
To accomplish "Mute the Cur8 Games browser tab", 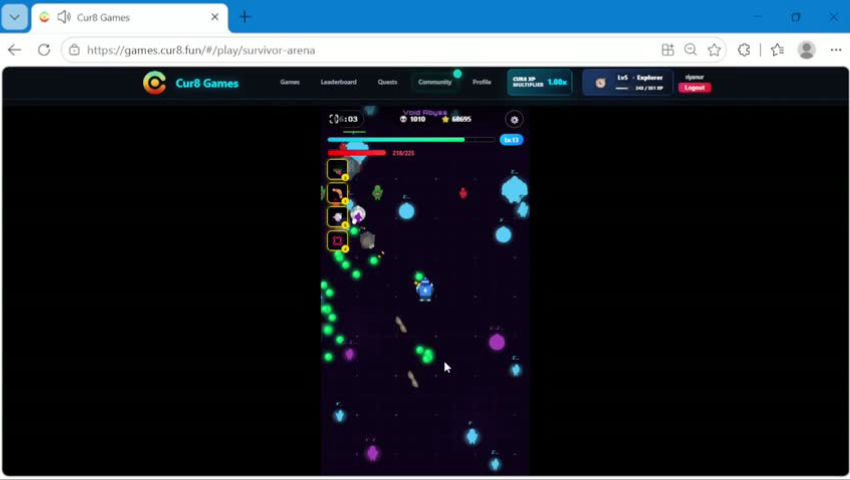I will point(64,17).
